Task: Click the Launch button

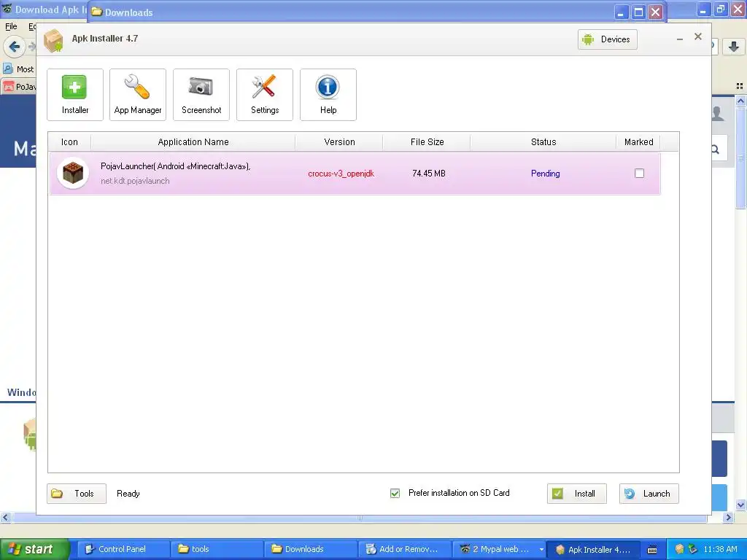Action: (x=649, y=494)
